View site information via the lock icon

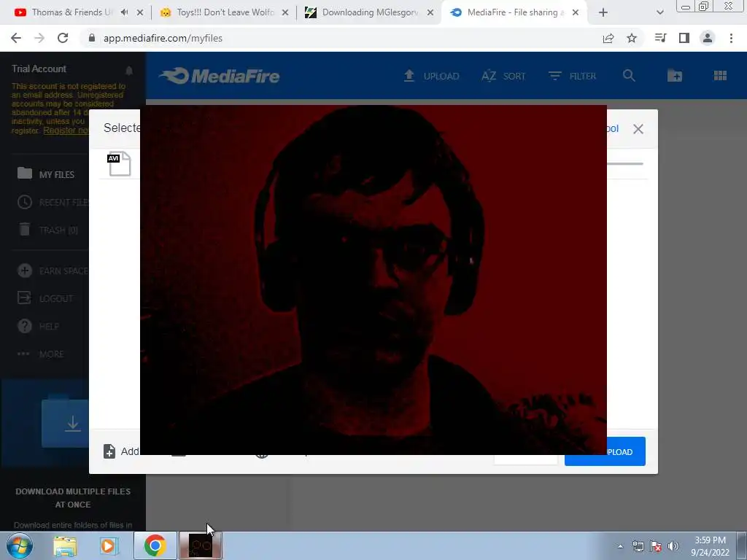[92, 38]
